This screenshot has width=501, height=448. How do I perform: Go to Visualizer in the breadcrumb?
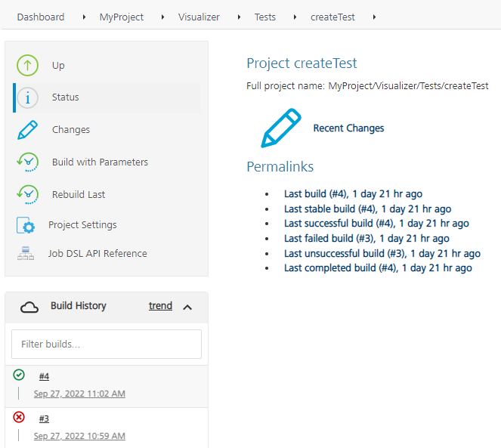click(x=200, y=17)
